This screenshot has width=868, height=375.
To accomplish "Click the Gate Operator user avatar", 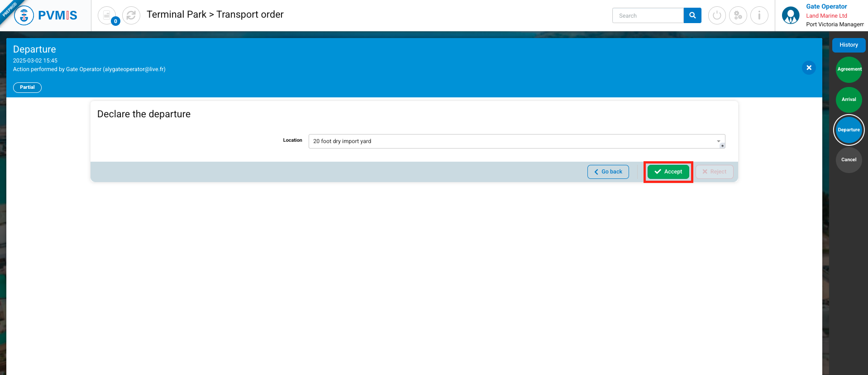I will [791, 15].
